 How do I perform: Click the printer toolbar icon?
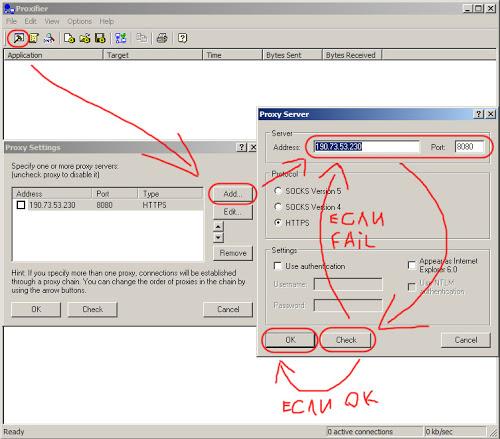(162, 38)
